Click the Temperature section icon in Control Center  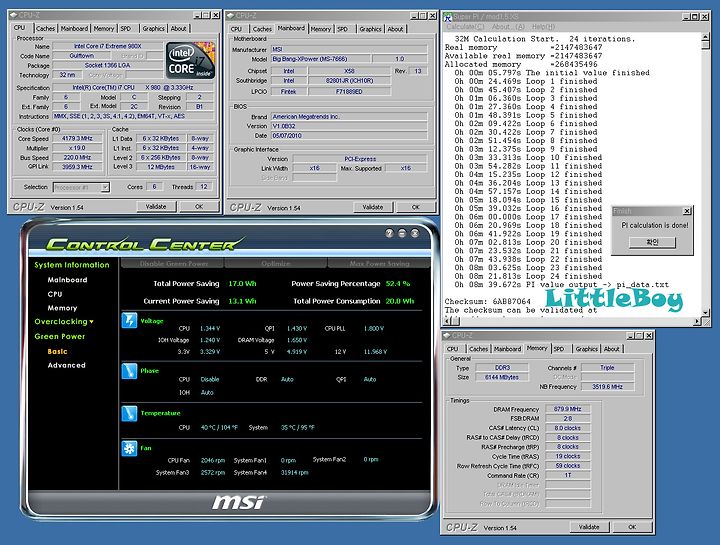129,413
